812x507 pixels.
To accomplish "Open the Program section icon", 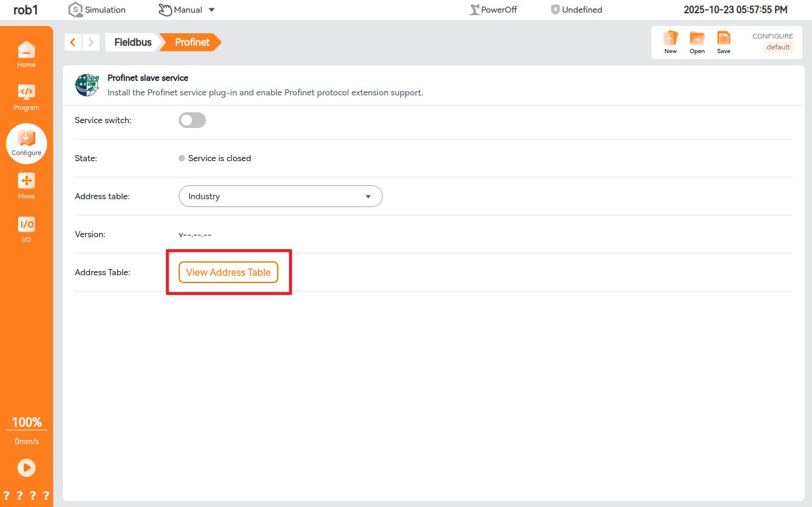I will coord(27,97).
